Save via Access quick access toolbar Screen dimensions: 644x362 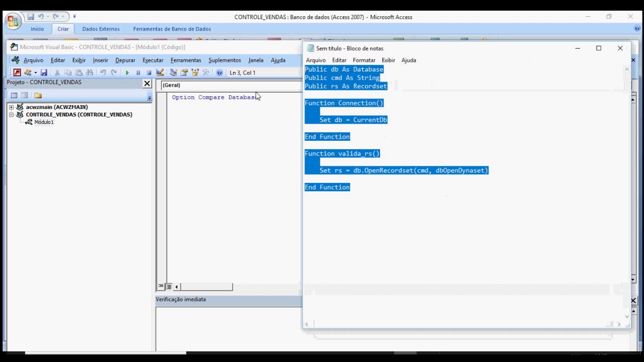(x=31, y=17)
